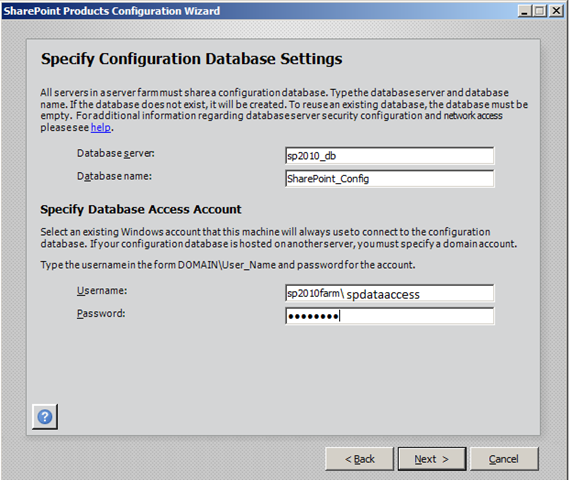The image size is (572, 480).
Task: Select the Specify Configuration Database Settings heading
Action: click(x=192, y=59)
